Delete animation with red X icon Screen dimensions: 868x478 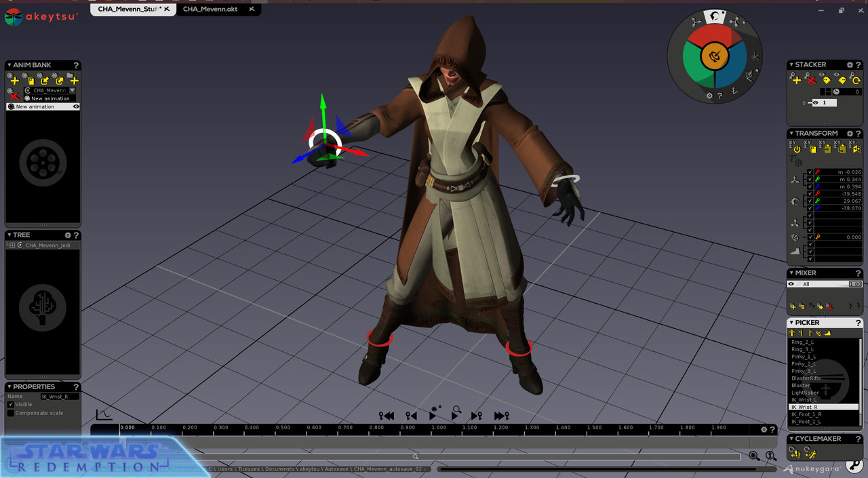coord(13,95)
